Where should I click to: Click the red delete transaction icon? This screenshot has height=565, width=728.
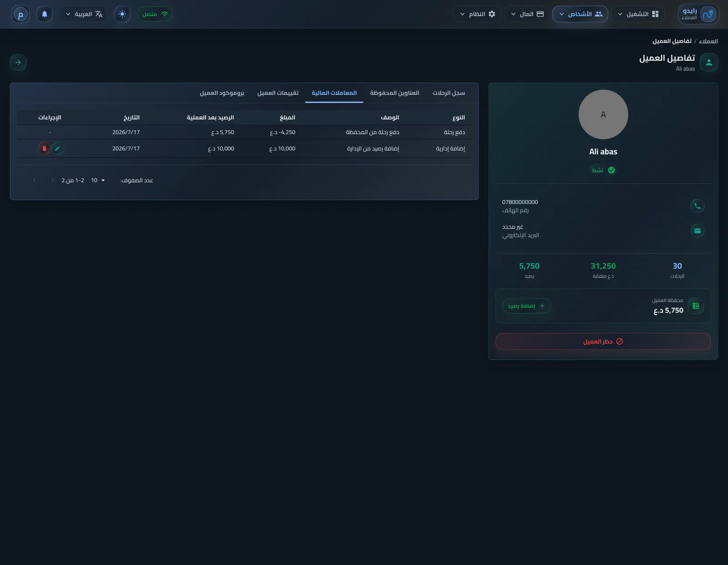pos(44,148)
